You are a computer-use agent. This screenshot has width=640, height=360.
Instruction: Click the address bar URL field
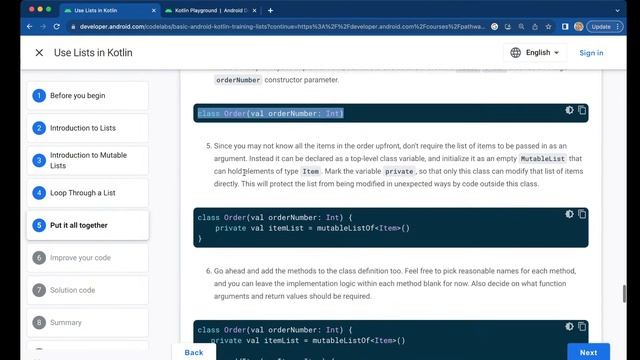[x=282, y=27]
